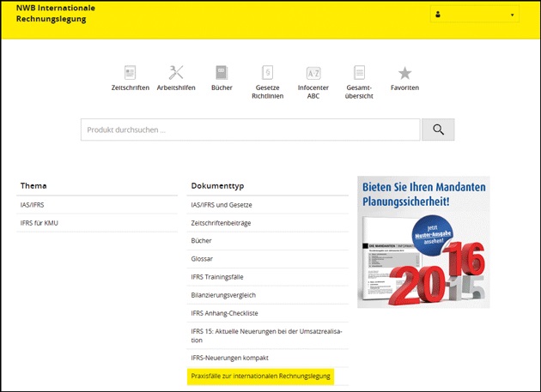
Task: Click the magnifying glass search button
Action: tap(438, 130)
